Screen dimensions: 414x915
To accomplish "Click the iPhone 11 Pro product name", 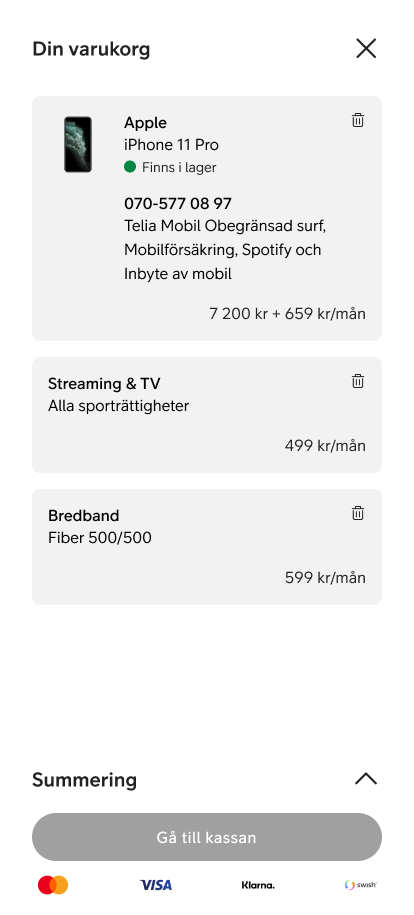I will [x=172, y=145].
